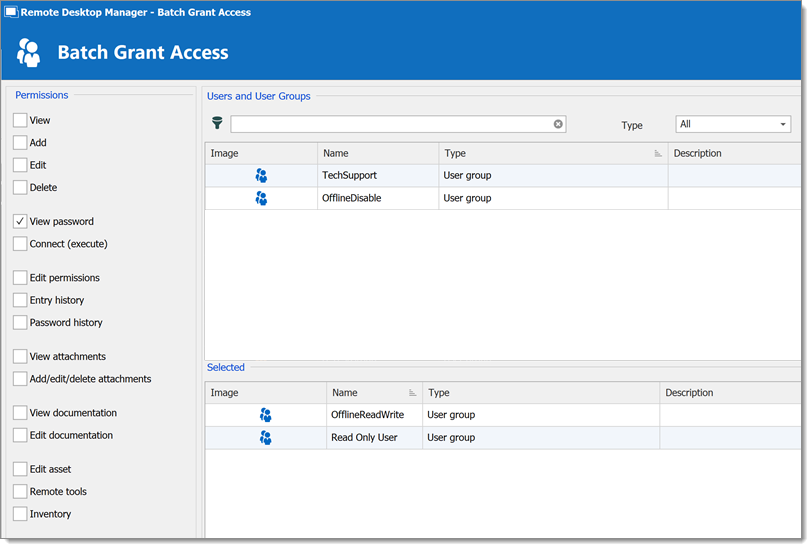
Task: Click the Selected list Image column header
Action: (266, 393)
